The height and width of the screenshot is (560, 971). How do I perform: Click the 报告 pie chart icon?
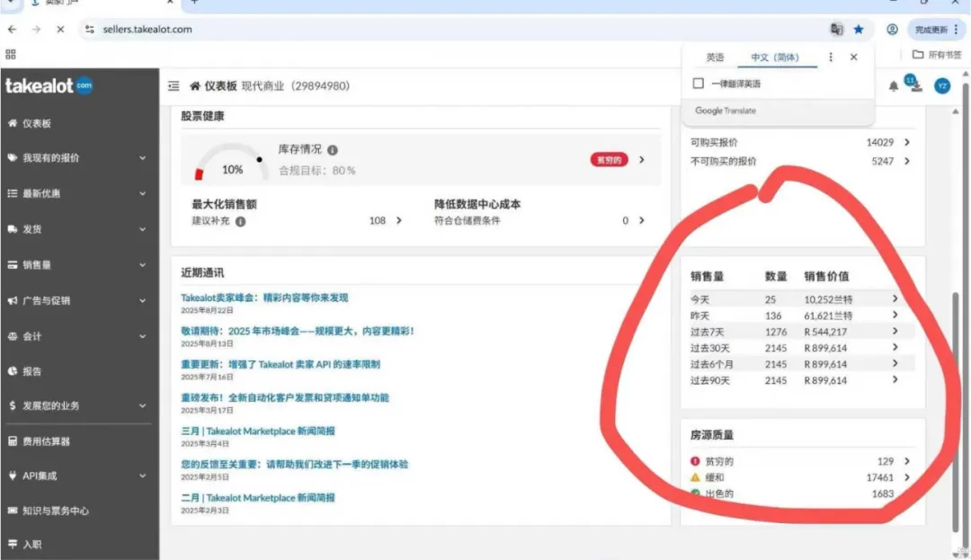[13, 371]
